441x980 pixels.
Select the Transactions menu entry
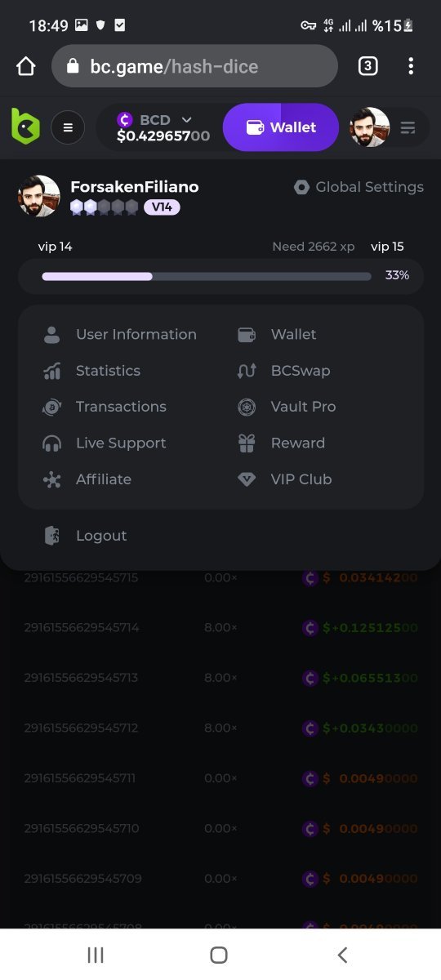120,407
